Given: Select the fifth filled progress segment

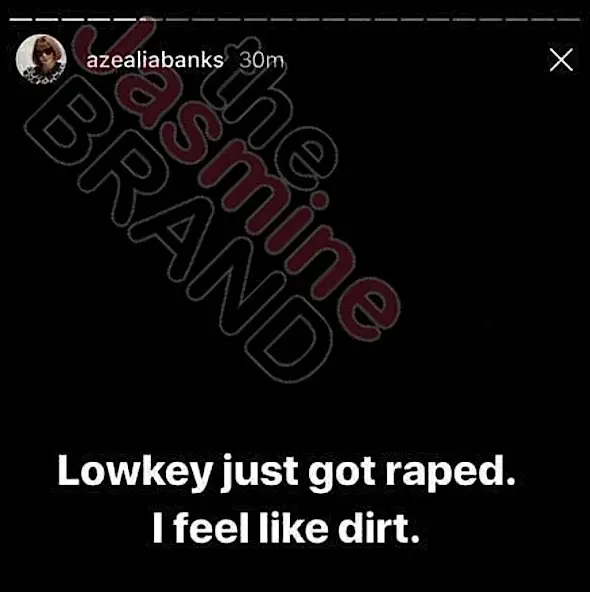Looking at the screenshot, I should 125,19.
